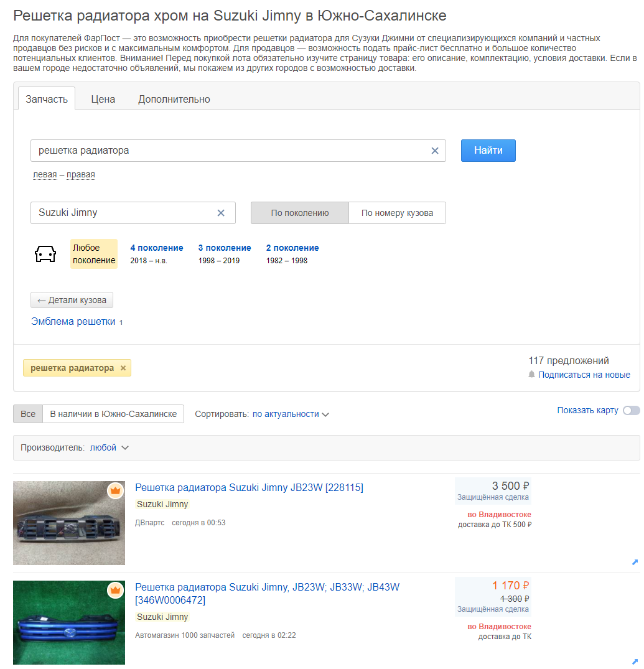Click the subscription bell icon
The height and width of the screenshot is (669, 644).
pyautogui.click(x=531, y=375)
